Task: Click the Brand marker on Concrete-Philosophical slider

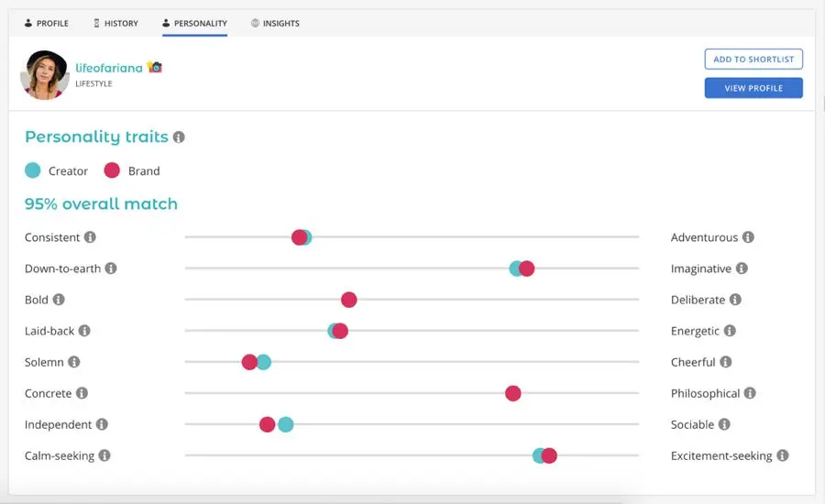Action: click(513, 393)
